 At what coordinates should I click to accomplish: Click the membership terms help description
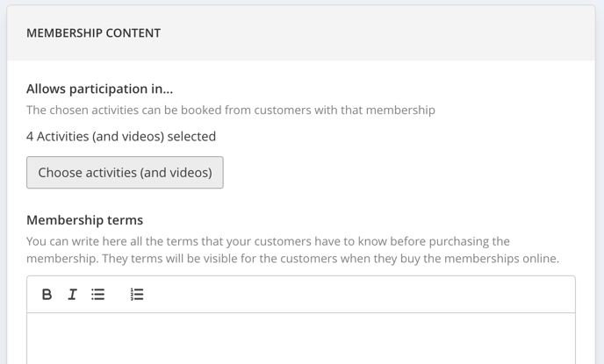coord(292,250)
